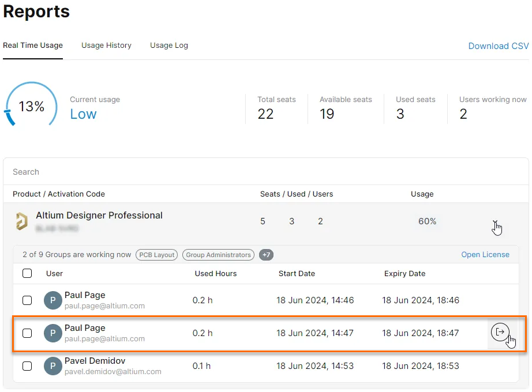This screenshot has height=392, width=532.
Task: Click the 60% usage value
Action: pyautogui.click(x=427, y=221)
